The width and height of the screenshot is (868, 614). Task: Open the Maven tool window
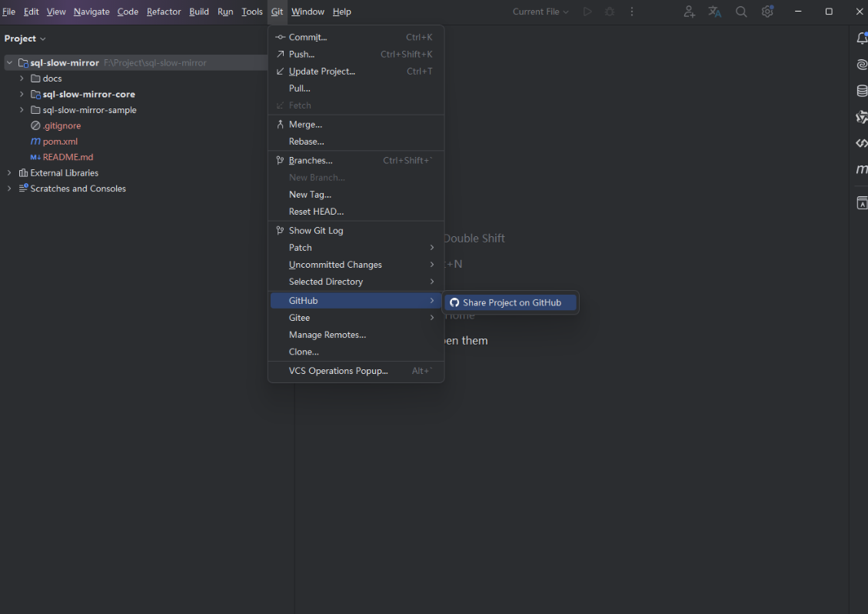point(860,170)
